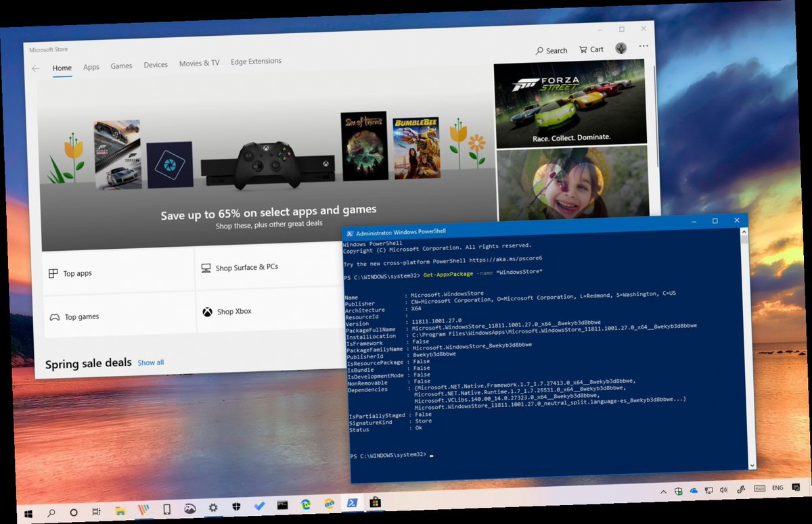Open the volume speaker tray icon
This screenshot has width=812, height=524.
724,490
